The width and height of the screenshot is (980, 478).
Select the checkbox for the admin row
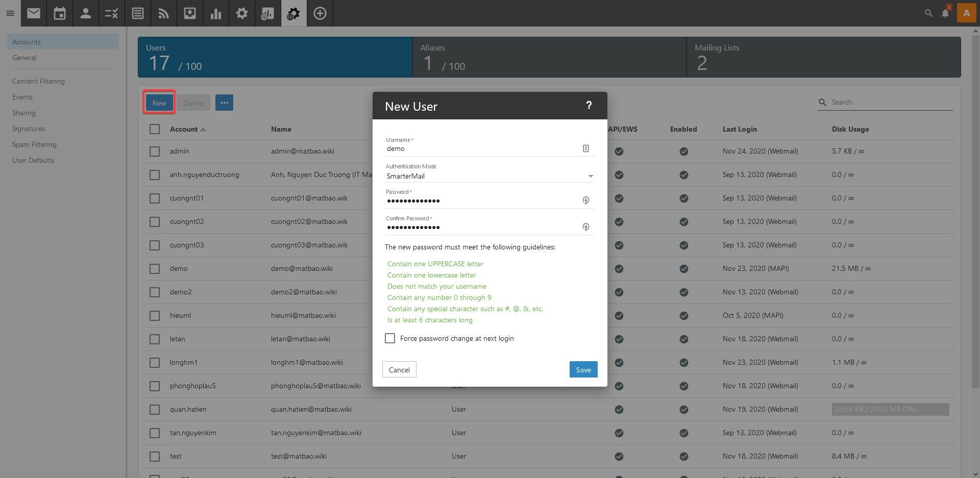155,152
